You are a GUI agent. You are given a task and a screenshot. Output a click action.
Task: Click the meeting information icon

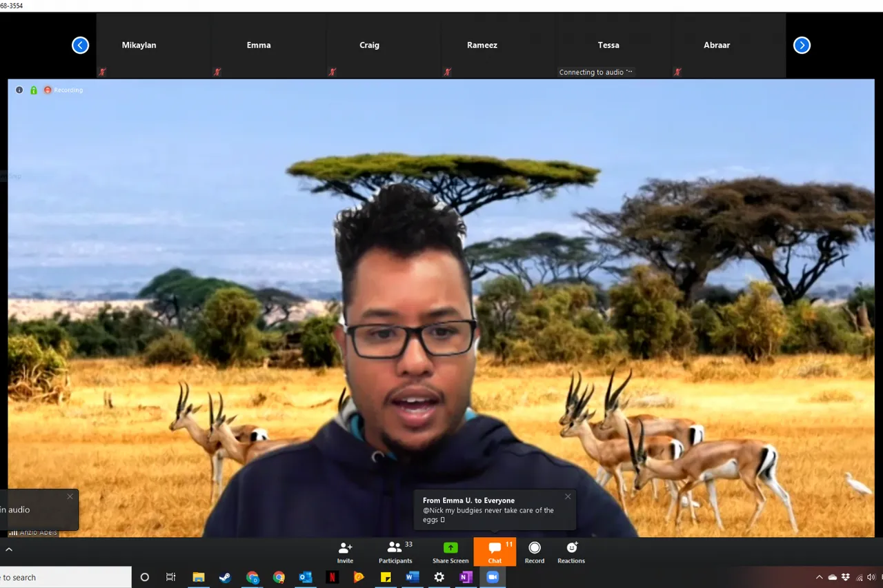(x=19, y=90)
